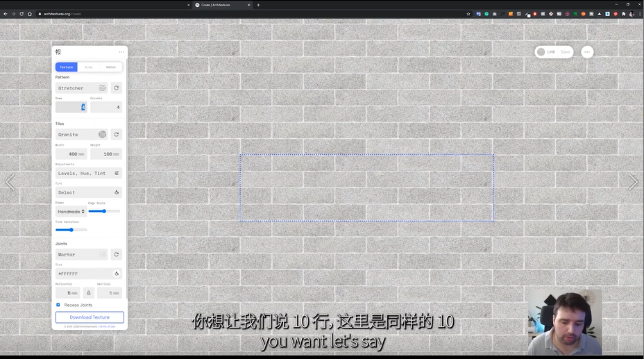Open the round three-dot menu at top right
This screenshot has height=359, width=644.
tap(587, 52)
